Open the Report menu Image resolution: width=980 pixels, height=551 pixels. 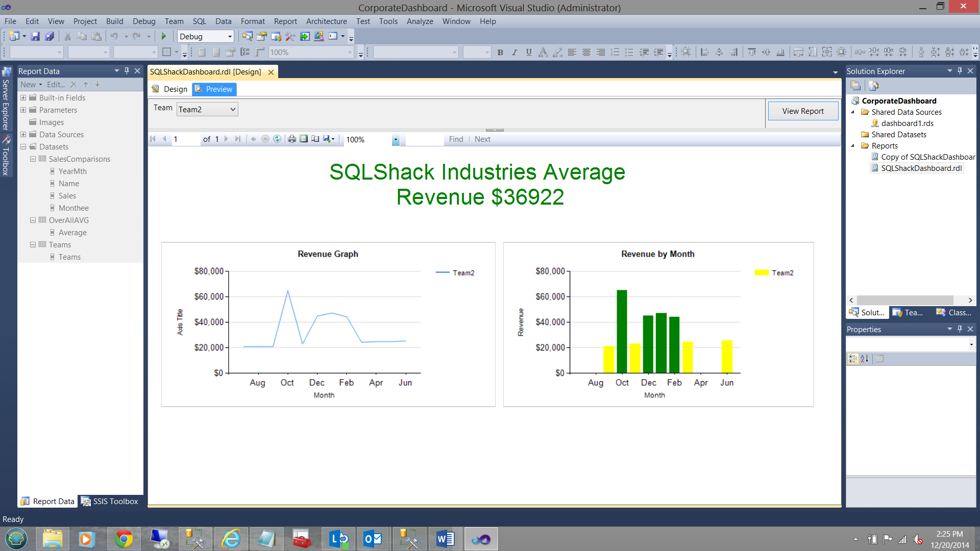coord(285,21)
